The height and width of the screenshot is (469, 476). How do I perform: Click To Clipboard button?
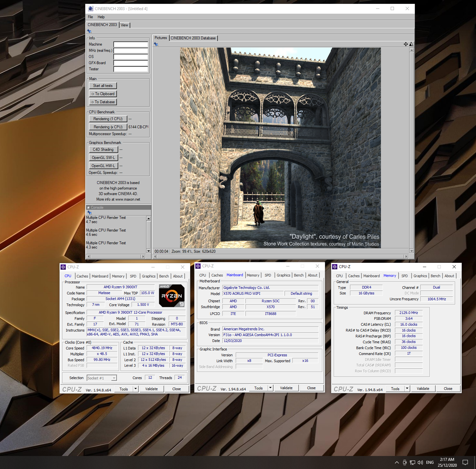(103, 94)
